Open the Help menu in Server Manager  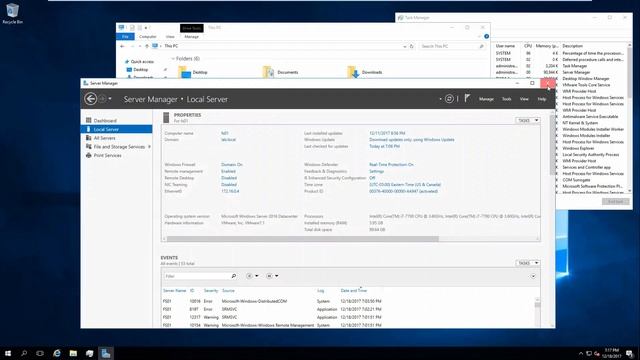(542, 99)
